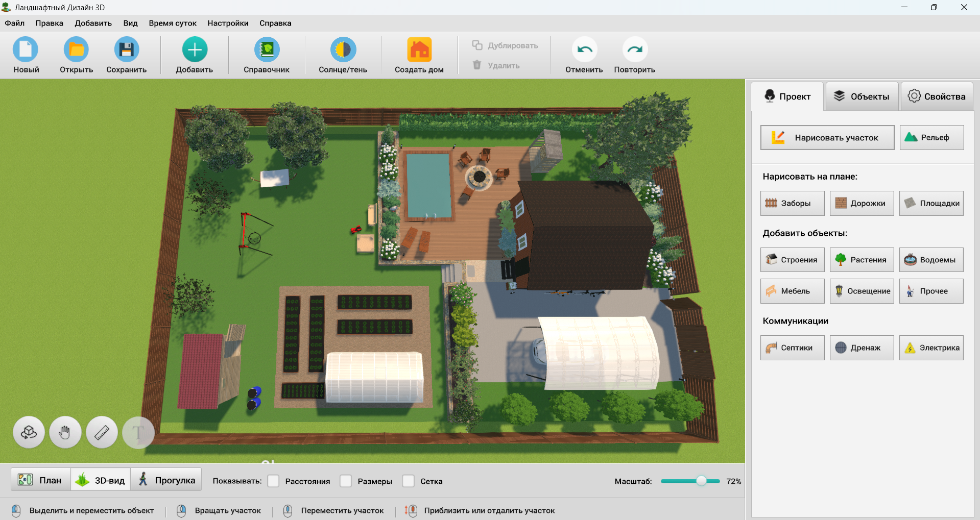The width and height of the screenshot is (980, 520).
Task: Toggle the Размеры checkbox
Action: click(x=346, y=481)
